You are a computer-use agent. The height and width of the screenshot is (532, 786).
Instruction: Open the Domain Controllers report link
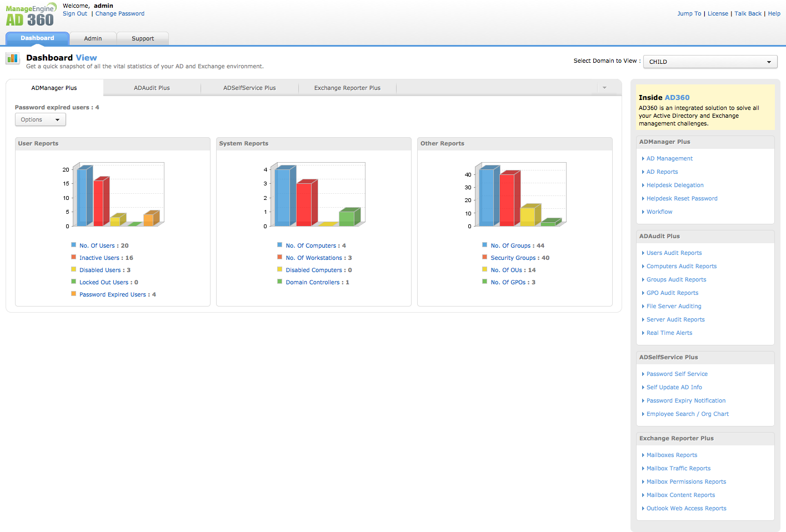pyautogui.click(x=313, y=282)
